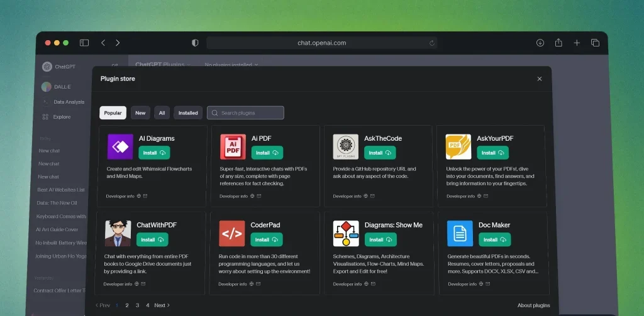
Task: Show the All plugins tab
Action: click(x=162, y=113)
